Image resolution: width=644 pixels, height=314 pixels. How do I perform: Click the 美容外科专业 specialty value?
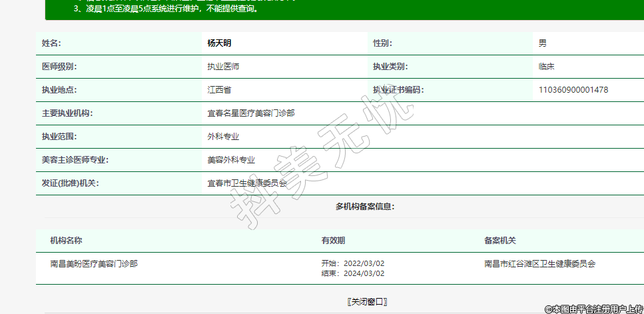click(231, 160)
